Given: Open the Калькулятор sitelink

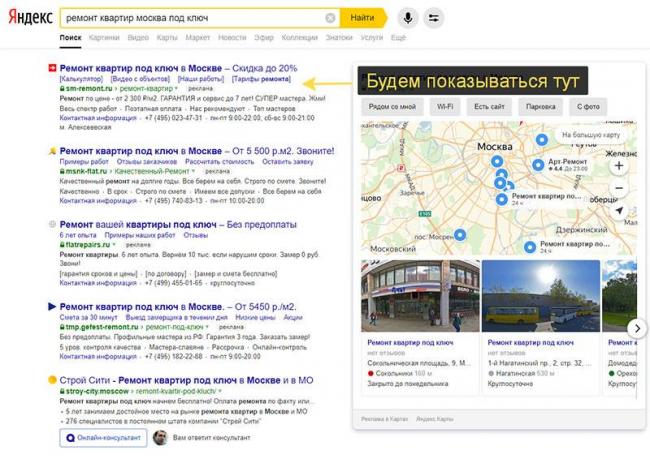Looking at the screenshot, I should coord(81,79).
